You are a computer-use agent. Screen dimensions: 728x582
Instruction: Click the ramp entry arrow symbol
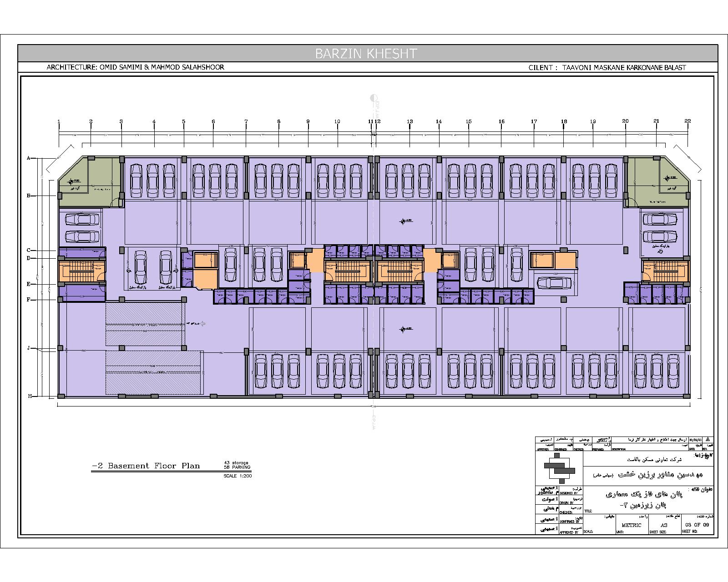[x=203, y=324]
